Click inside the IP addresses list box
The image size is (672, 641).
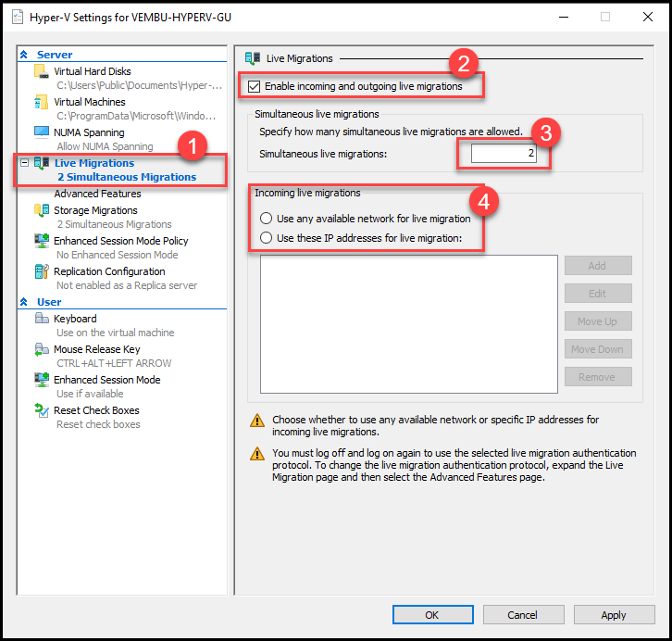pos(409,324)
